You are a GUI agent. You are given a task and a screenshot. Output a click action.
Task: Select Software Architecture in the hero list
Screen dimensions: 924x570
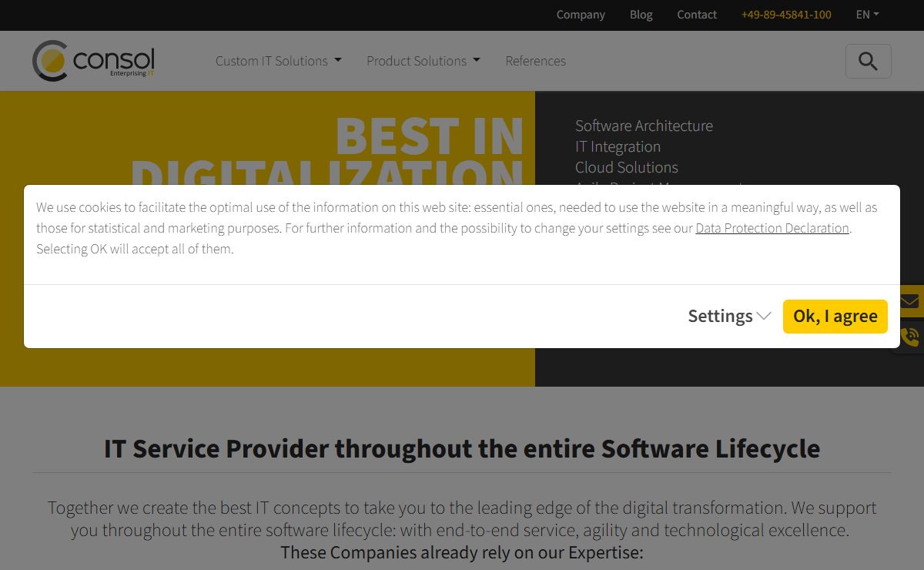644,126
